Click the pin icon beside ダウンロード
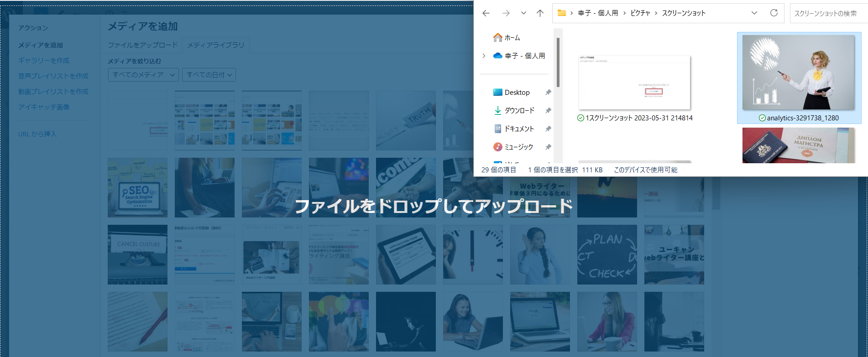This screenshot has width=868, height=357. click(548, 110)
